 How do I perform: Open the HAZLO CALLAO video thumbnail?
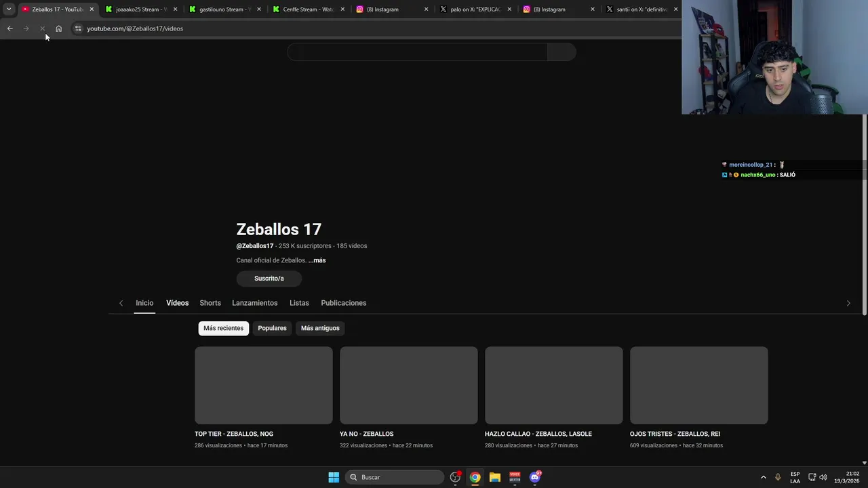554,386
